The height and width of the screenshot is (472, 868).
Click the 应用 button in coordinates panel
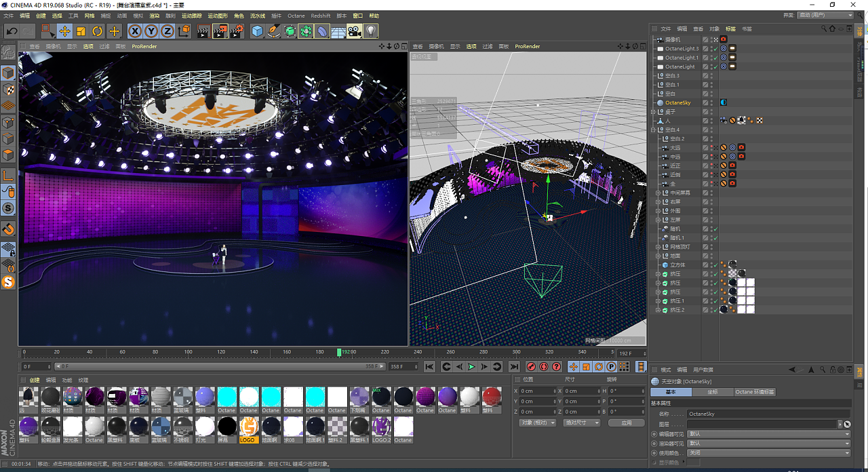(625, 422)
